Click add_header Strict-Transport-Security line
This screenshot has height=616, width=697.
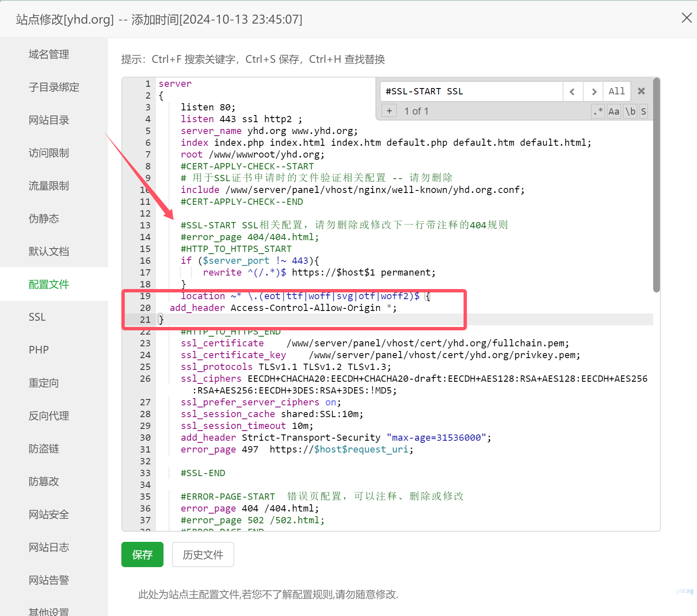[x=336, y=438]
